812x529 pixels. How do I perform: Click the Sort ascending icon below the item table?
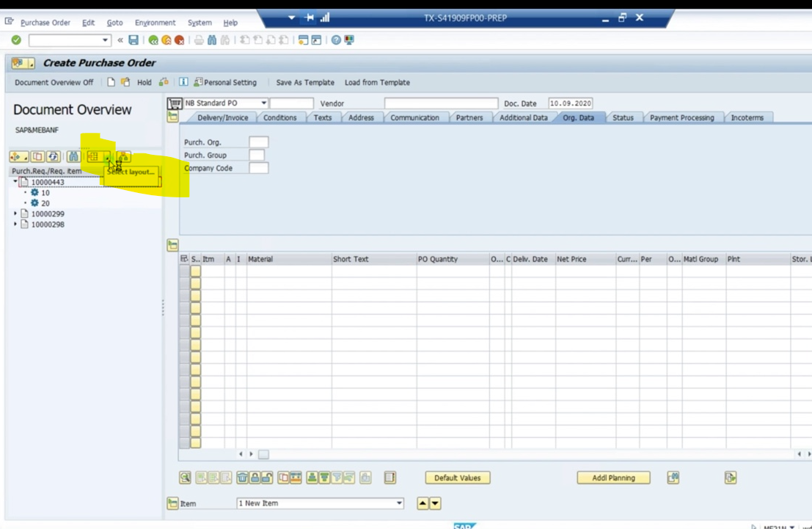point(312,478)
